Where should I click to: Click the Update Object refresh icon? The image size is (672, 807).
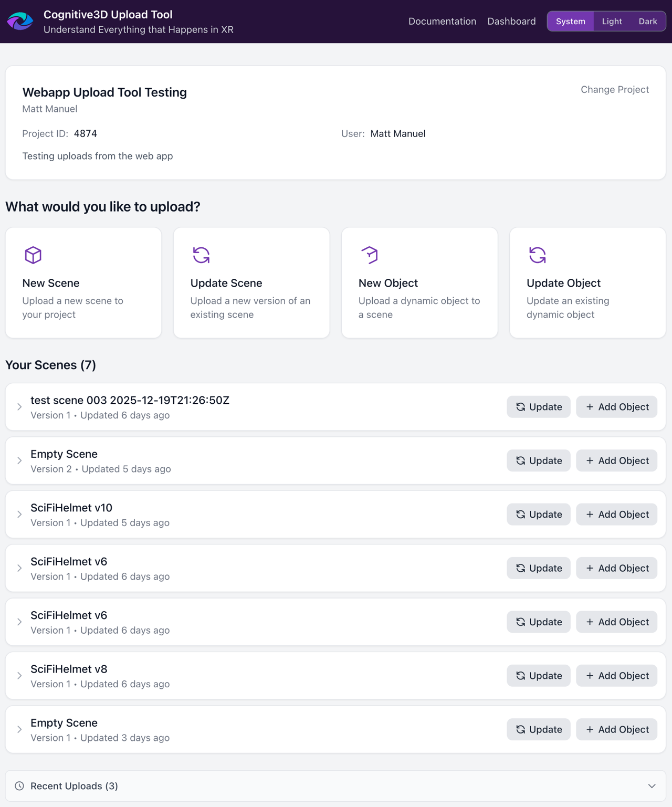point(537,255)
